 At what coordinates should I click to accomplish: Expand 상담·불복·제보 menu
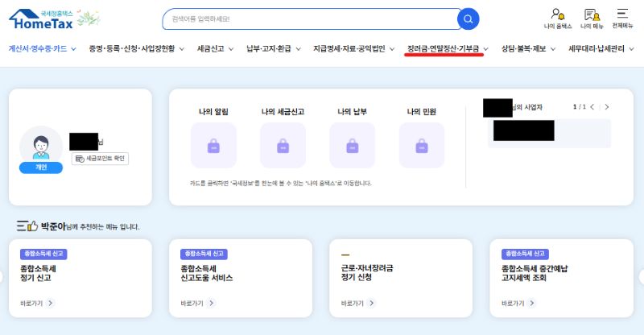click(x=528, y=48)
